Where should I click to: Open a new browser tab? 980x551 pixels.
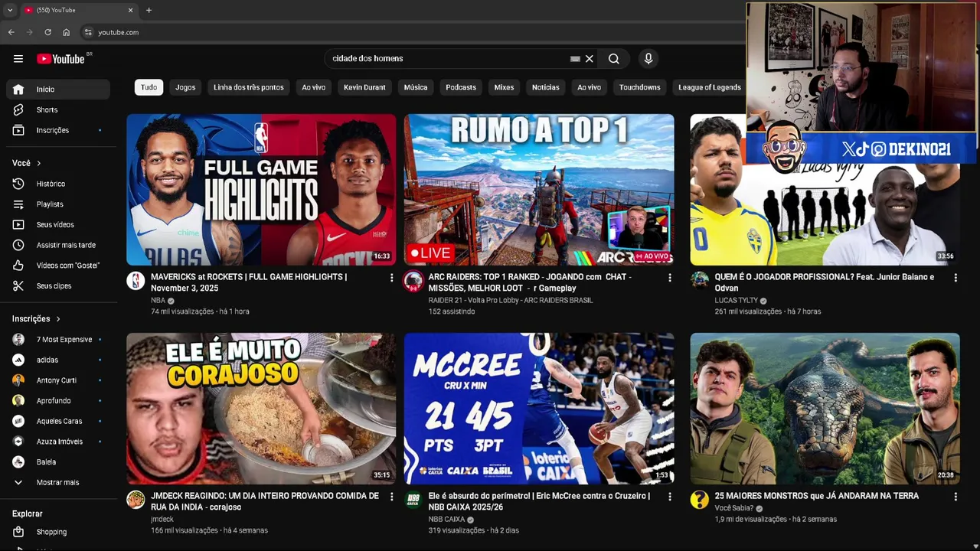pos(149,10)
